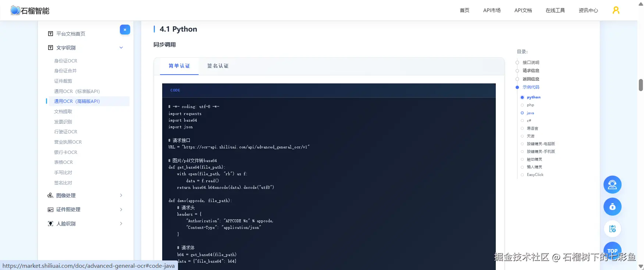Open API文档 in the top navigation
This screenshot has height=270, width=644.
click(523, 10)
